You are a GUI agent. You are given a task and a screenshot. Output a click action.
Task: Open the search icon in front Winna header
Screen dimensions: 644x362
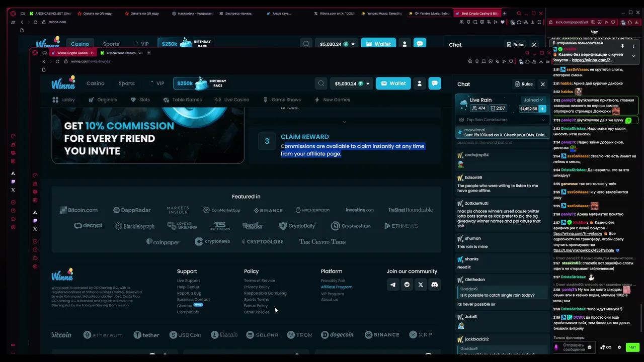pos(321,83)
